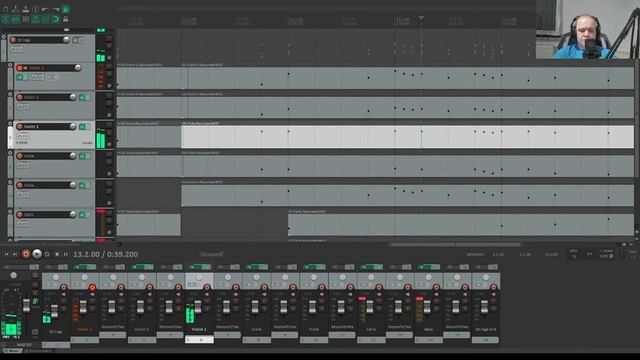Open envelope button on Violin 2 track
This screenshot has width=640, height=360.
(x=23, y=136)
